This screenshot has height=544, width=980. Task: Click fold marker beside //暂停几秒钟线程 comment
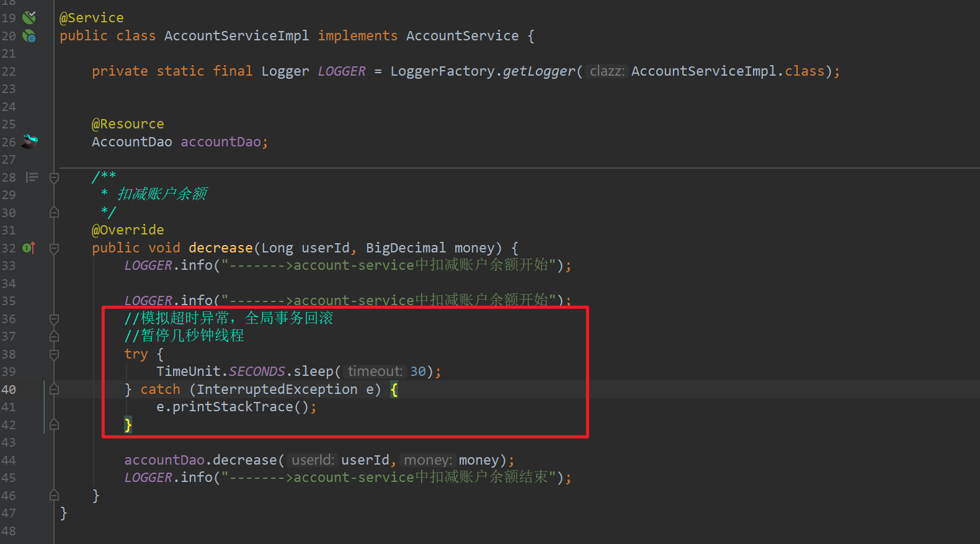(x=54, y=336)
